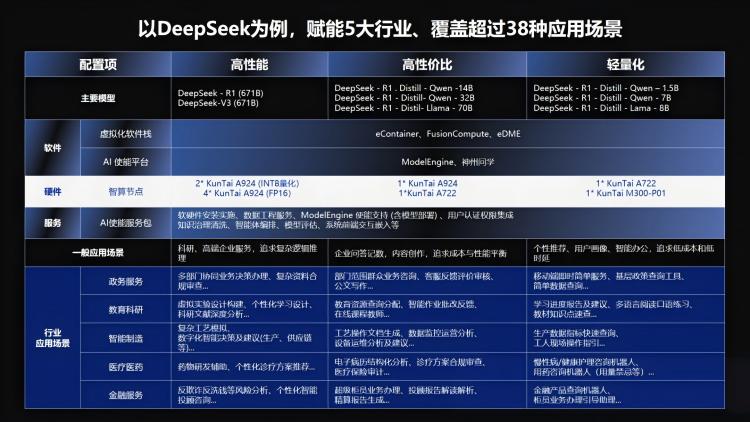
Task: Click the Distill - Lama - 8B line
Action: tap(601, 108)
